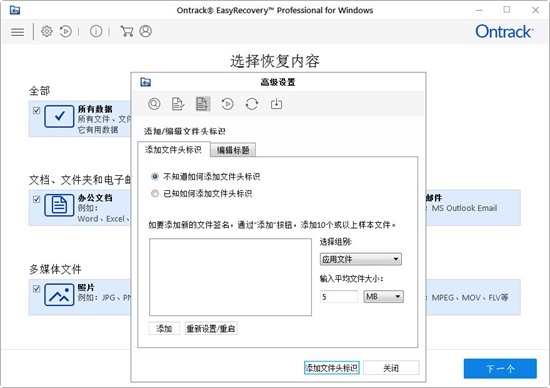Click the 高级设置 dialog logo icon

[x=146, y=82]
